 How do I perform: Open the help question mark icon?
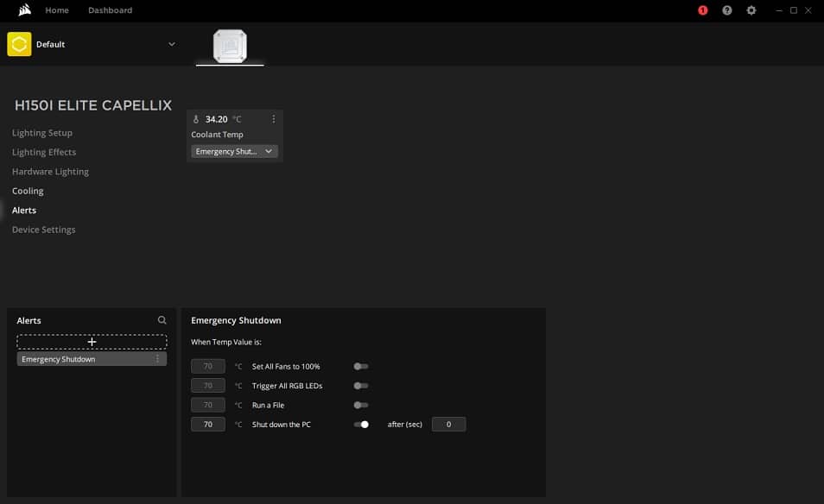tap(726, 10)
